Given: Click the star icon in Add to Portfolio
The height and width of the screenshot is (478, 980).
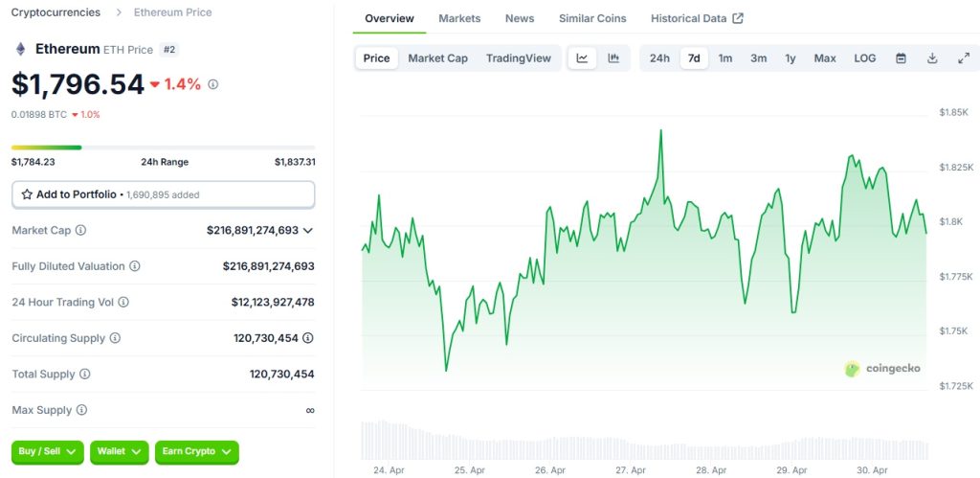Looking at the screenshot, I should pos(27,194).
